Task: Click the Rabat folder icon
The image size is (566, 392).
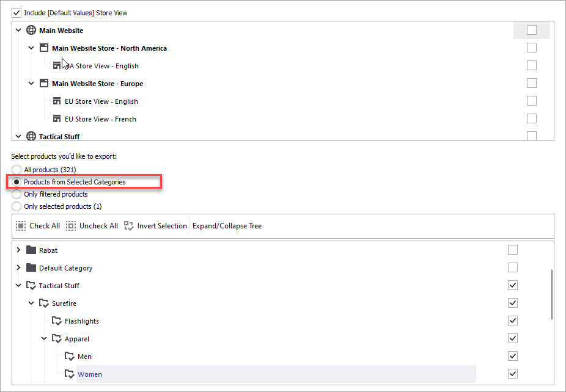Action: [x=31, y=250]
